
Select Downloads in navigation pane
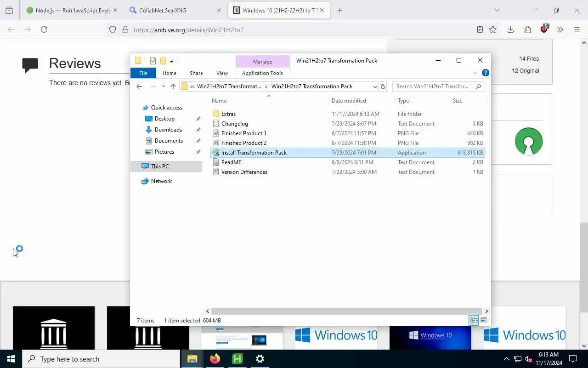[x=168, y=130]
